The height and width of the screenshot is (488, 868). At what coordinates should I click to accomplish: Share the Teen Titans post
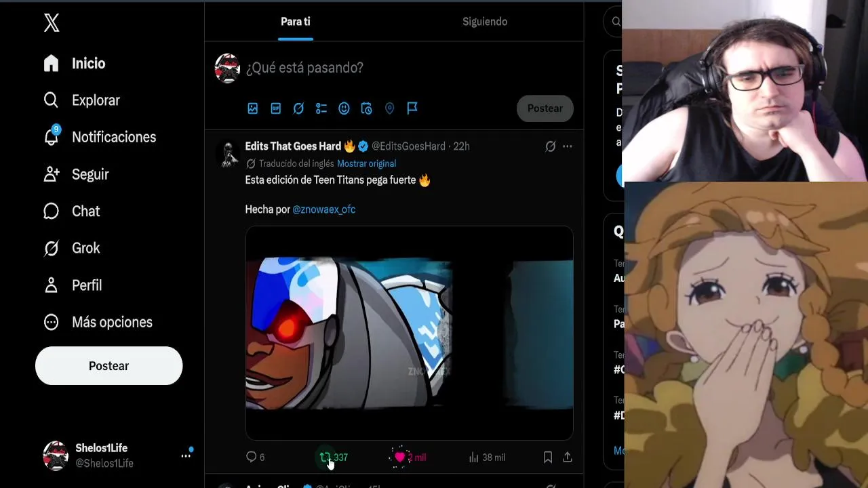[x=568, y=457]
